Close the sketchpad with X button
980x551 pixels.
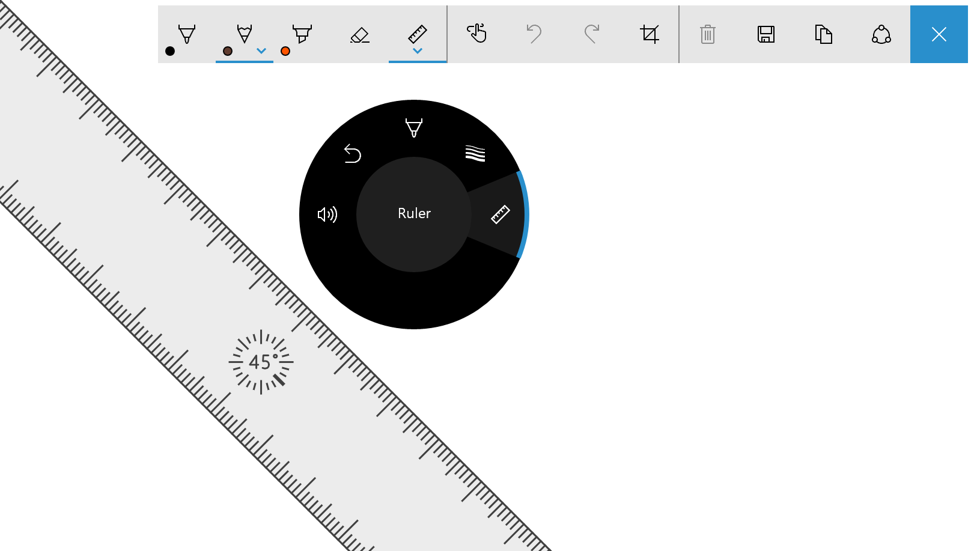[939, 34]
